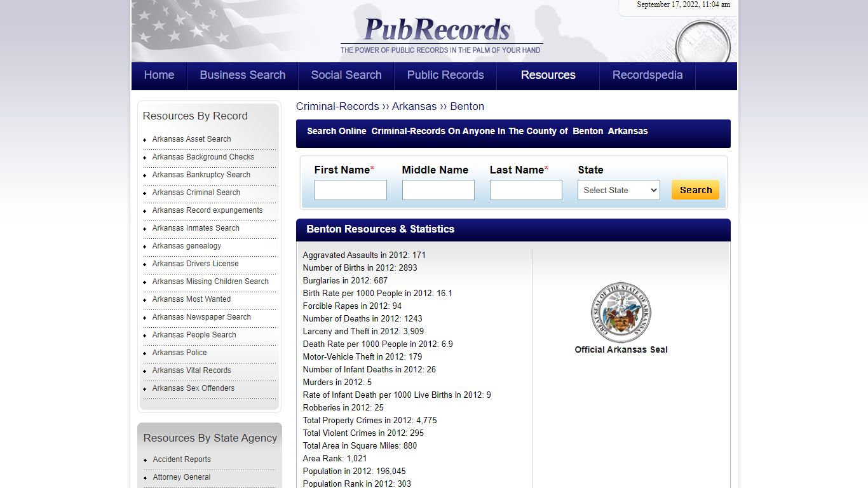This screenshot has width=868, height=488.
Task: Click the yellow Search button
Action: pyautogui.click(x=695, y=190)
